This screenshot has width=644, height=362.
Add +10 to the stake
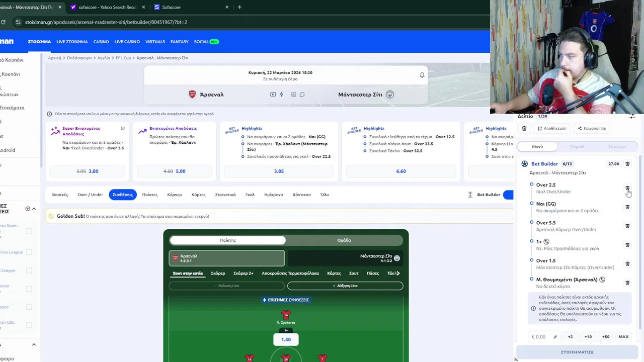pos(588,337)
